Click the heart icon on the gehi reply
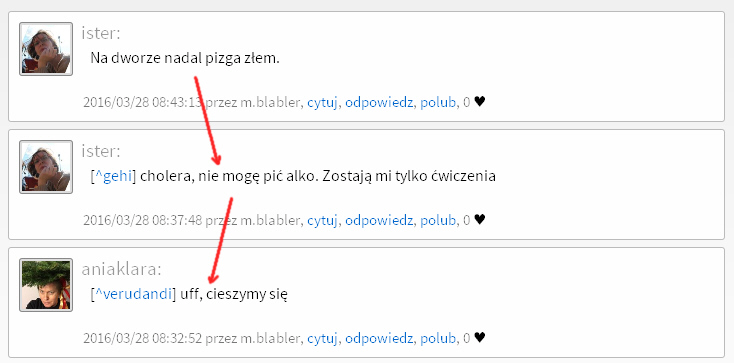734x363 pixels. (x=479, y=219)
